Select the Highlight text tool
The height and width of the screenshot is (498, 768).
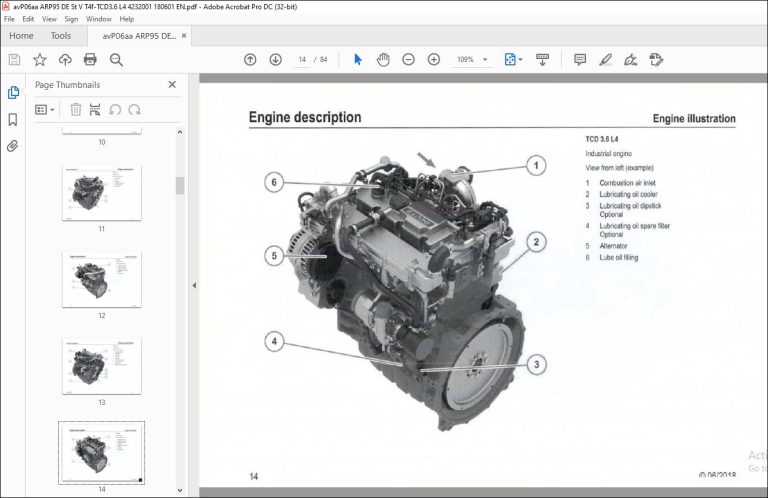(x=605, y=60)
